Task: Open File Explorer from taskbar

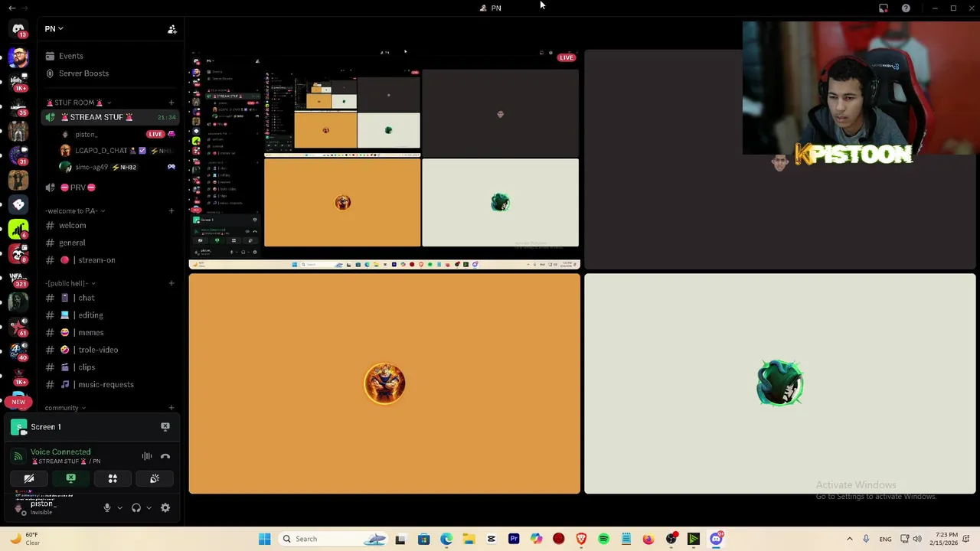Action: click(469, 539)
